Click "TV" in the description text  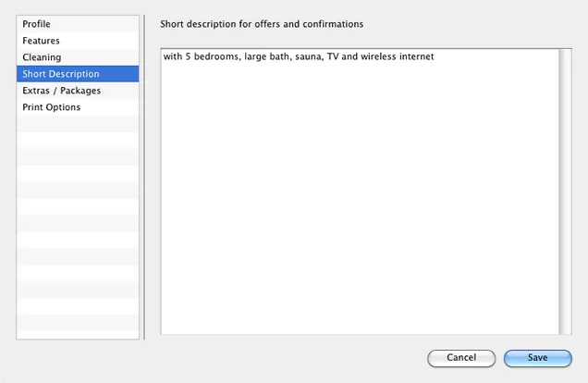pos(333,56)
